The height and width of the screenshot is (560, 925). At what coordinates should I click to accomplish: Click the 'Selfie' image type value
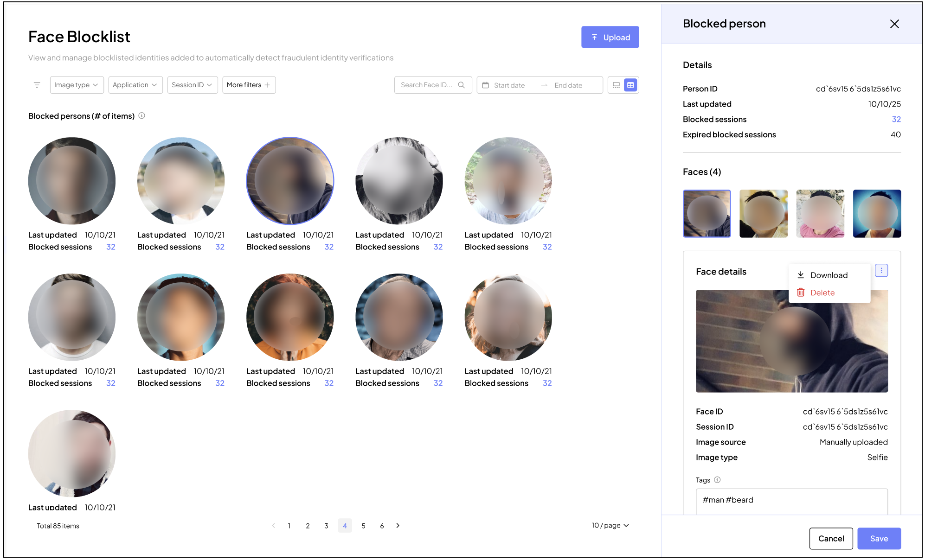tap(878, 458)
